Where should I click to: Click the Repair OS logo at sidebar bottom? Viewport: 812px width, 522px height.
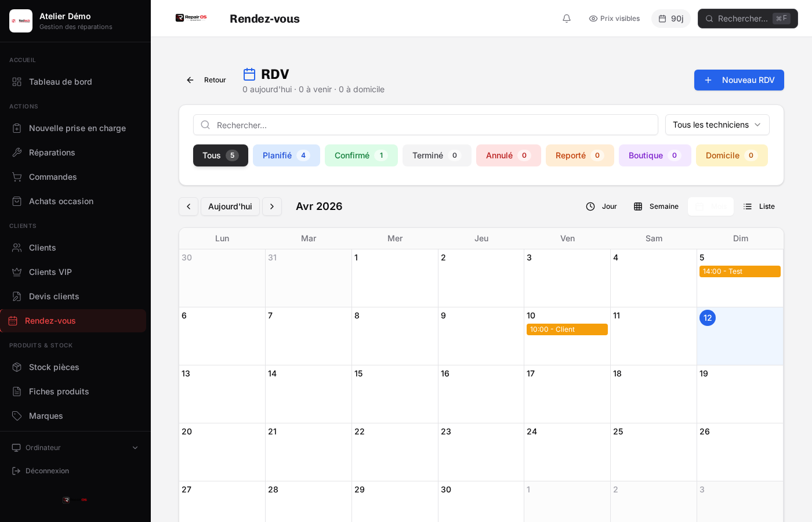coord(75,499)
